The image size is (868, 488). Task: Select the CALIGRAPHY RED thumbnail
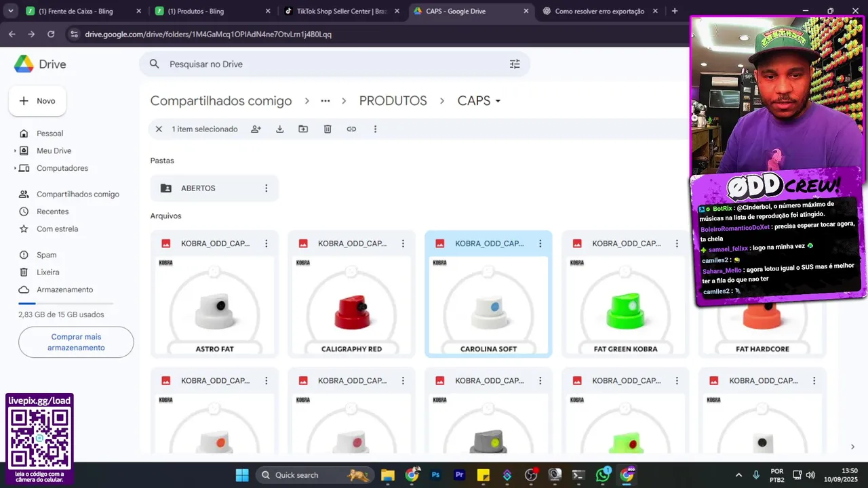(351, 306)
